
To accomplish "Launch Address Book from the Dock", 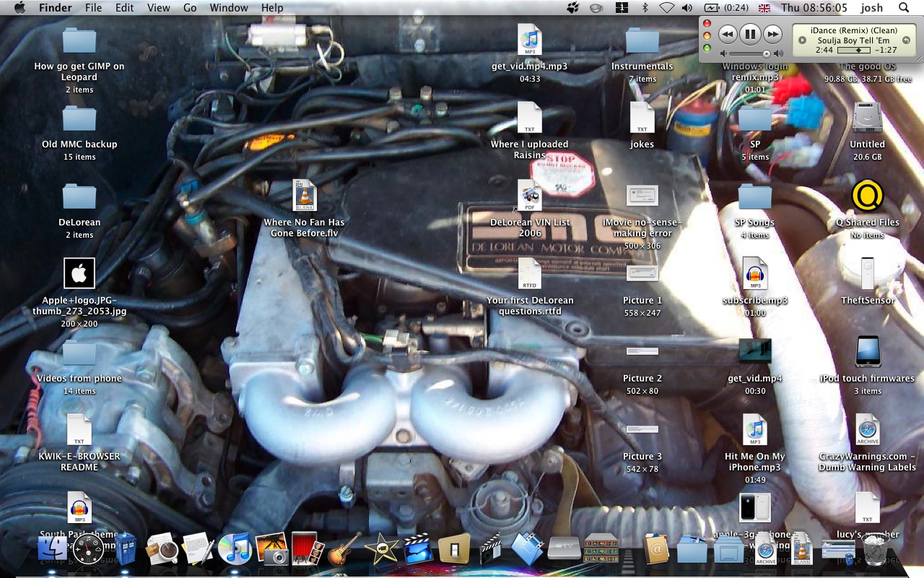I will (x=656, y=551).
